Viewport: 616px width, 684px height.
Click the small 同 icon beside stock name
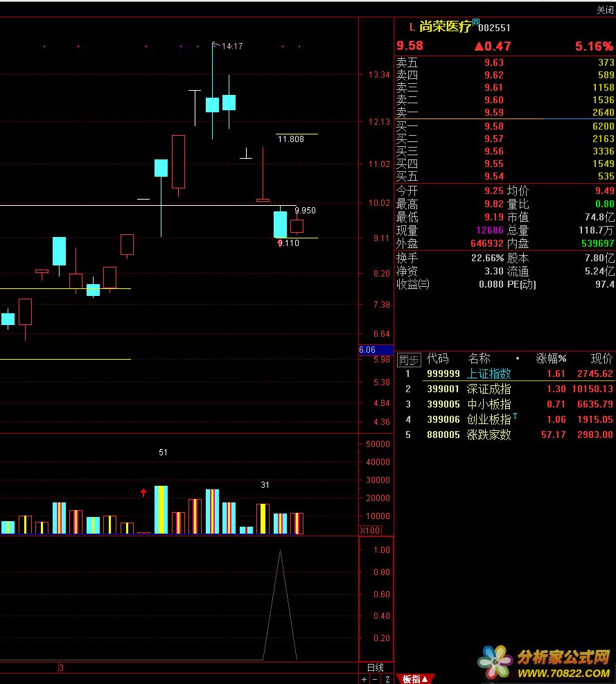[476, 23]
